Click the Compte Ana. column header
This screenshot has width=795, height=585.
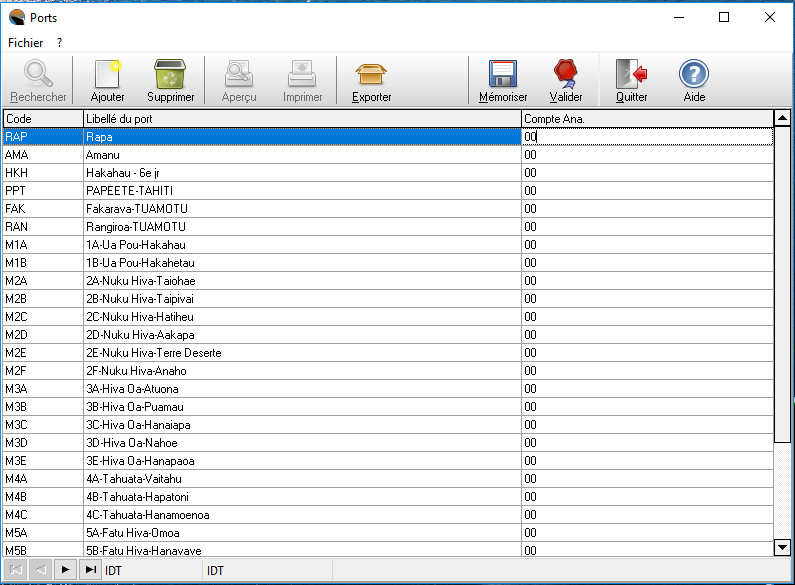click(647, 119)
